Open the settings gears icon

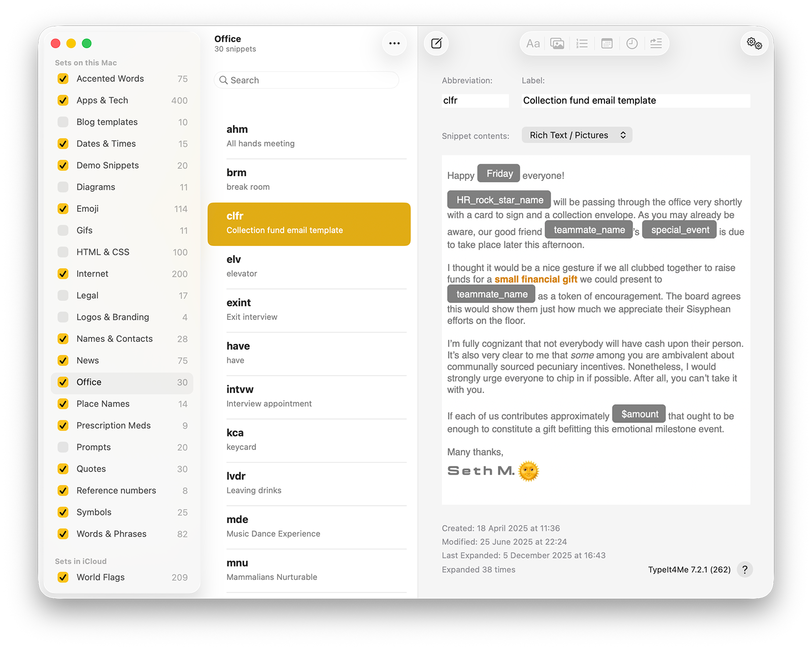[754, 43]
